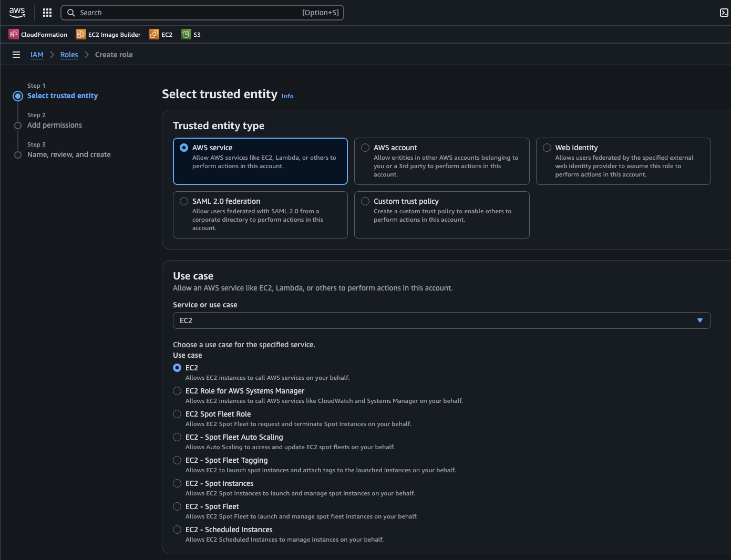Viewport: 731px width, 560px height.
Task: Select SAML 2.0 federation option
Action: 184,201
